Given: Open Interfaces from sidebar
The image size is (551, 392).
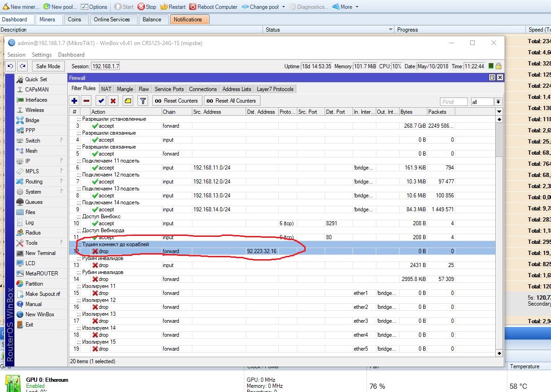Looking at the screenshot, I should coord(36,100).
